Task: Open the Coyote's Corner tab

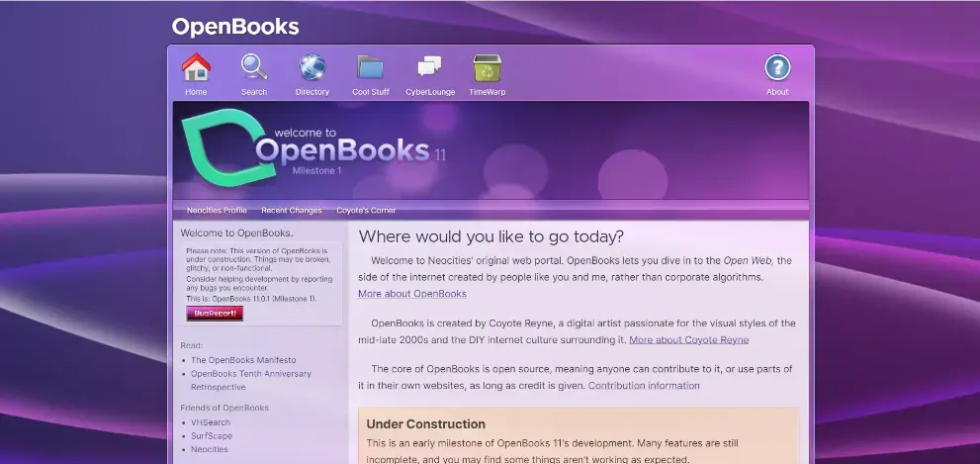Action: tap(366, 210)
